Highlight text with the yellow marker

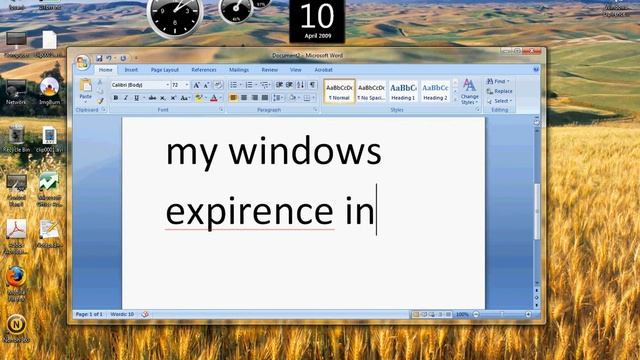coord(198,98)
